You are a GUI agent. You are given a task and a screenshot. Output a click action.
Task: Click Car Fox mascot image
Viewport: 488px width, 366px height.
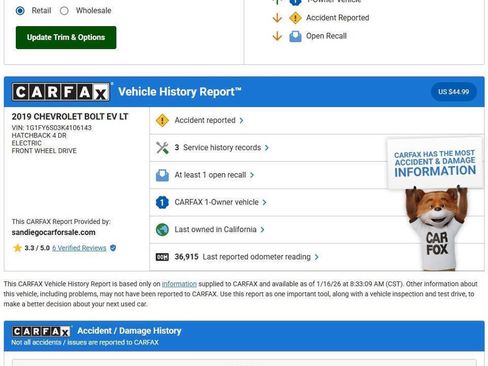pos(436,228)
